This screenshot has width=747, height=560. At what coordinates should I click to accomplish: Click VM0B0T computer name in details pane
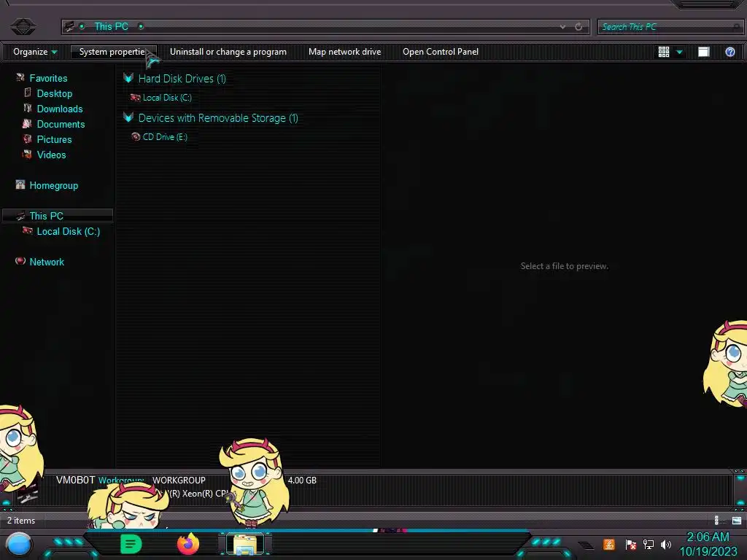coord(75,480)
